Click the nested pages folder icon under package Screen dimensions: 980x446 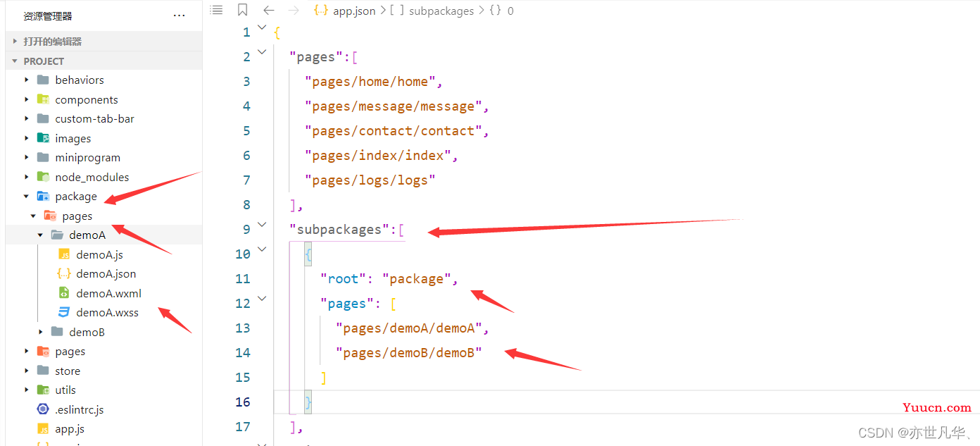coord(50,216)
